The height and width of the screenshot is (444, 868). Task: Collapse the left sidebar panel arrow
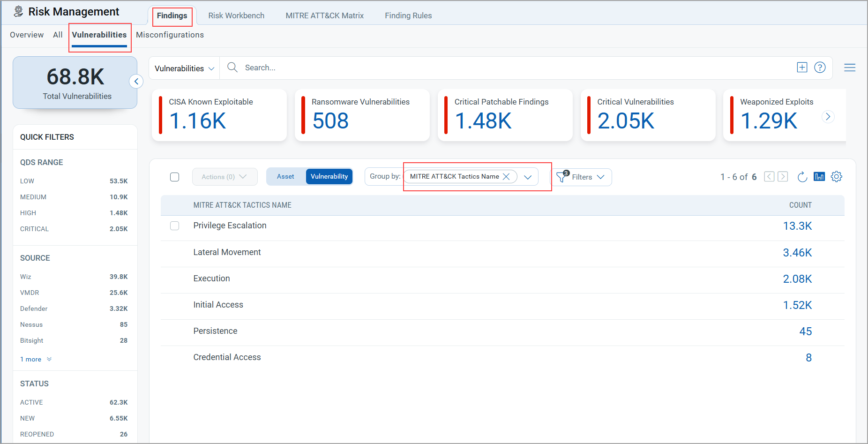point(136,82)
